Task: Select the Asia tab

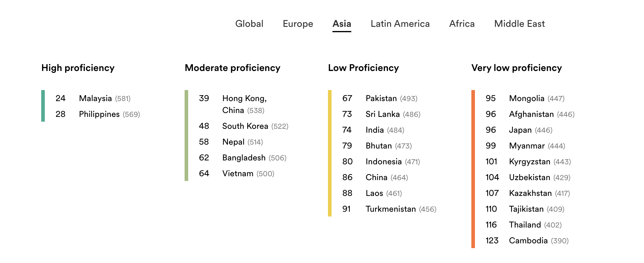Action: click(x=342, y=24)
